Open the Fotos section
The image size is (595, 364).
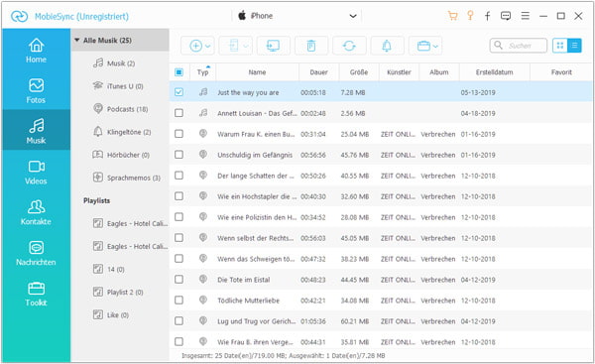point(36,90)
